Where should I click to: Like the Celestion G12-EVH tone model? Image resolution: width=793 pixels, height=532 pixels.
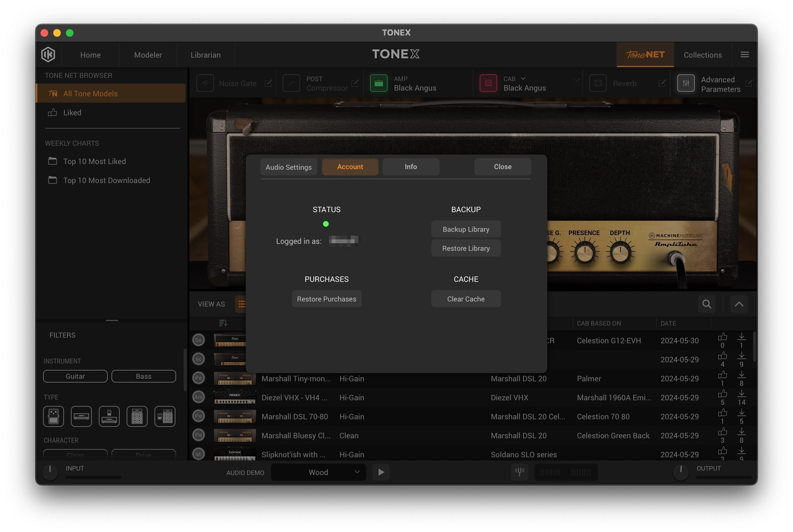click(x=722, y=337)
